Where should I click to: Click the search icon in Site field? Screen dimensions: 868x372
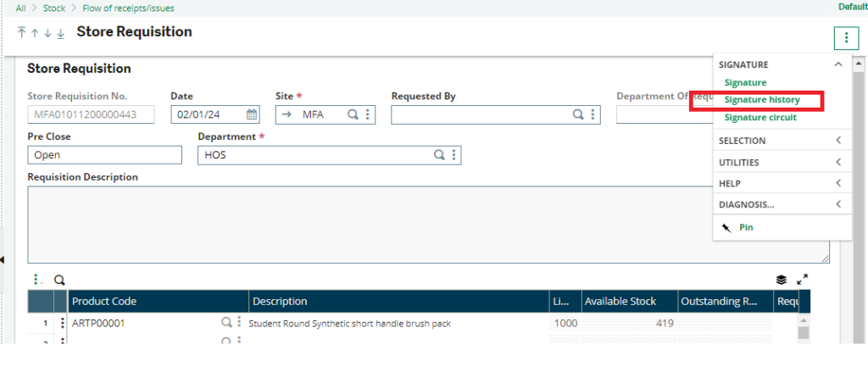tap(353, 114)
